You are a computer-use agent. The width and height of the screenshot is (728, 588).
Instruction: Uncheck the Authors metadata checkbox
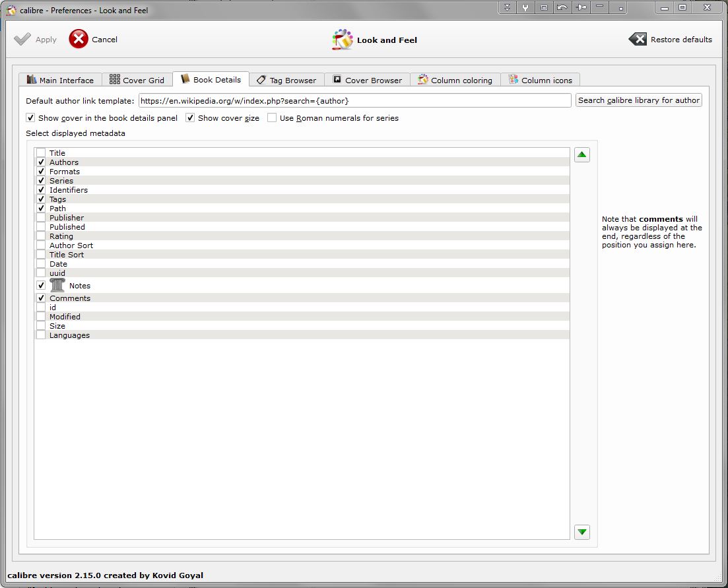(42, 162)
